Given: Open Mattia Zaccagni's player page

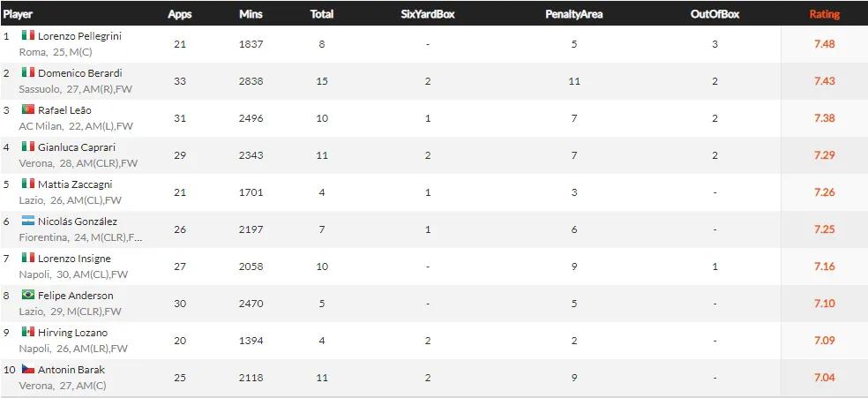Looking at the screenshot, I should [x=74, y=184].
